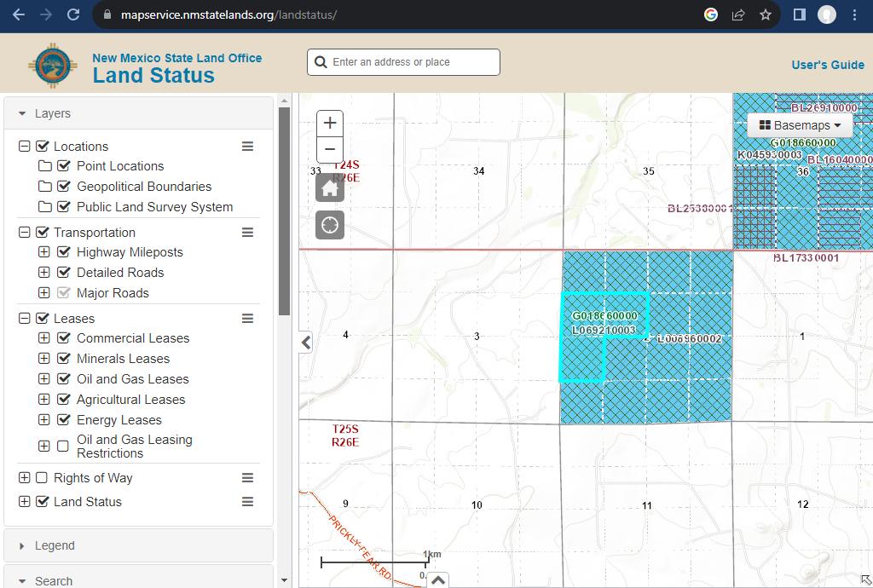Image resolution: width=873 pixels, height=588 pixels.
Task: Uncheck the Geopolitical Boundaries checkbox
Action: pos(63,187)
